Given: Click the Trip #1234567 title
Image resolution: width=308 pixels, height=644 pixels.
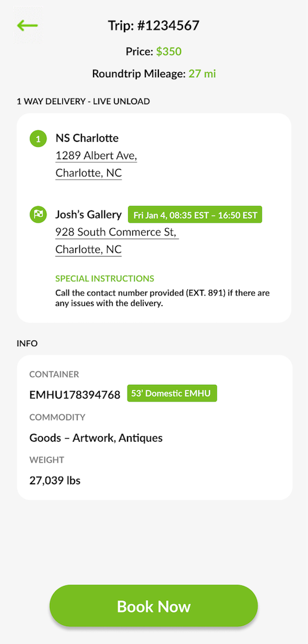Looking at the screenshot, I should [x=154, y=25].
